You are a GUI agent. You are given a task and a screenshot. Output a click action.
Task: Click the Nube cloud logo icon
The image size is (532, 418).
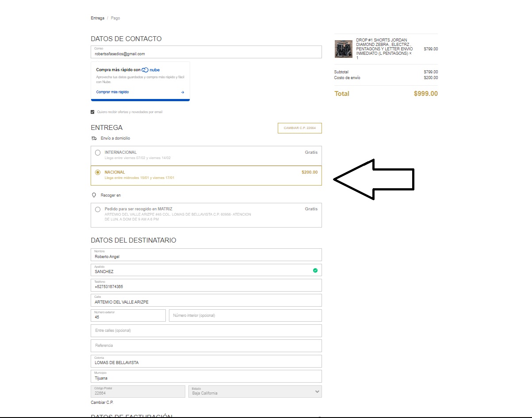(x=145, y=70)
